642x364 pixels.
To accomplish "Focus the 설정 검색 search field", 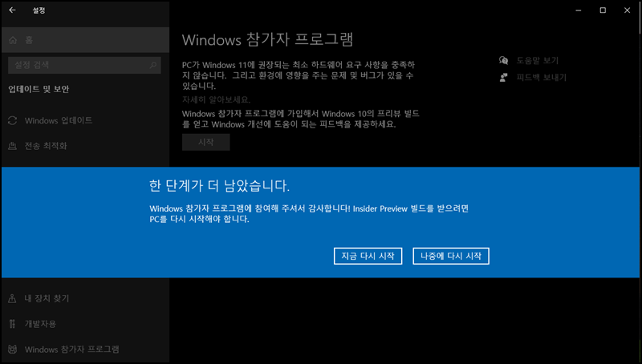I will coord(84,65).
